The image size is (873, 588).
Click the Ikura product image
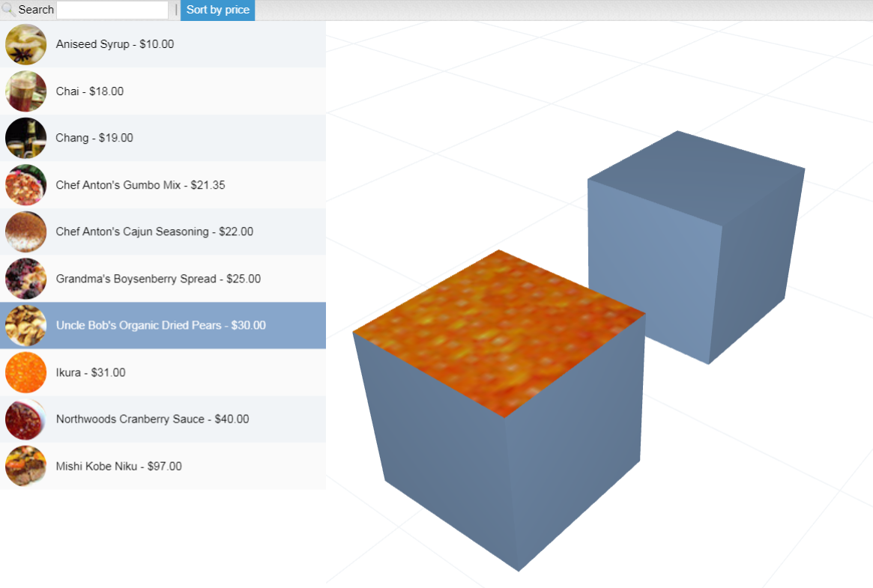[x=25, y=372]
